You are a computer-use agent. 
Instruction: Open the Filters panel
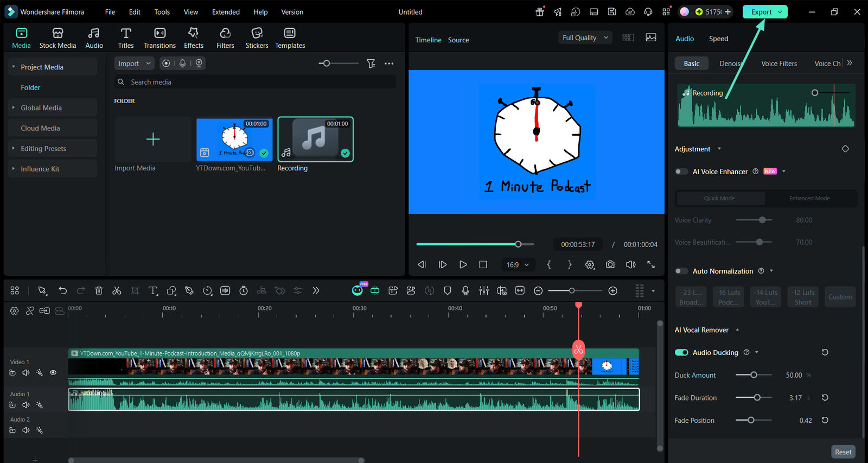tap(225, 39)
